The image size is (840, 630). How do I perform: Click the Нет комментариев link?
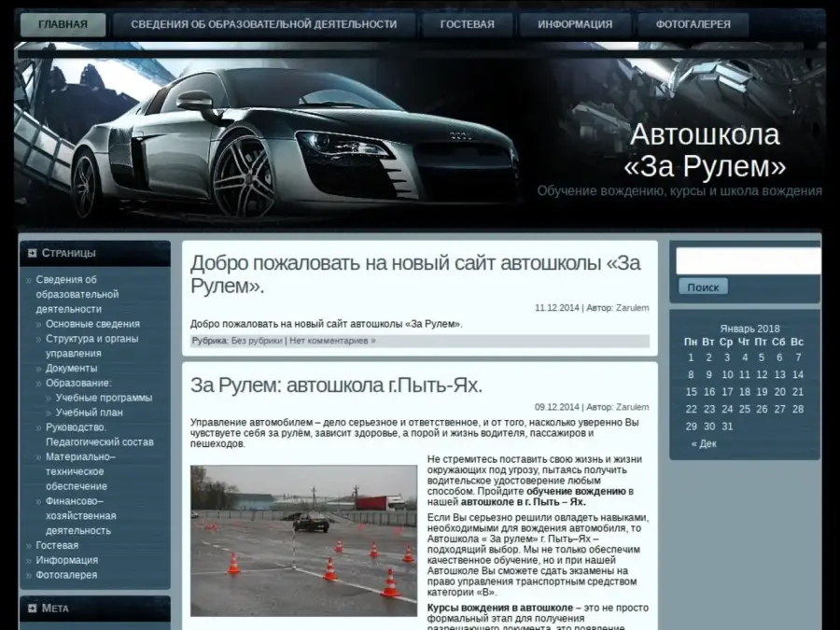click(332, 342)
